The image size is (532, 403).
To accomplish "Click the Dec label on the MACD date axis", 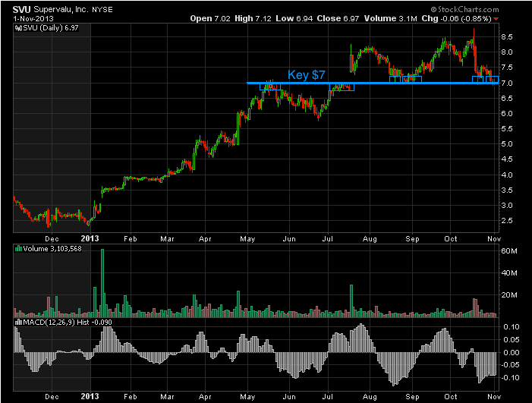I will click(x=52, y=397).
